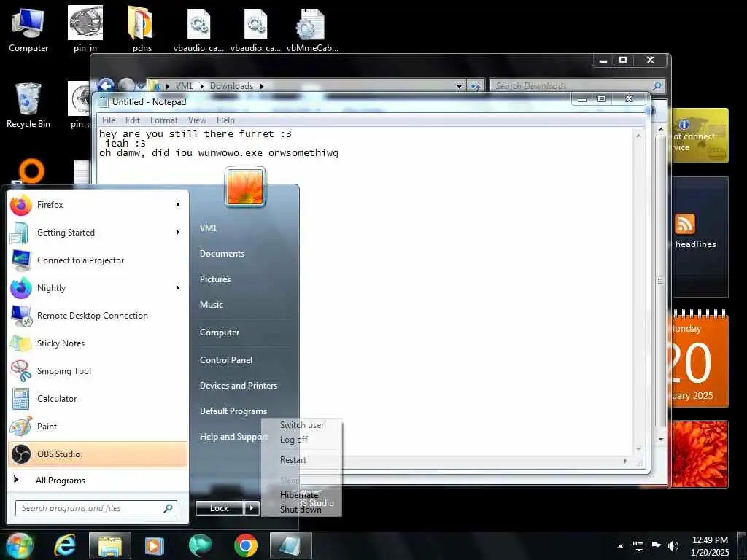Choose Switch user in power menu
This screenshot has width=747, height=560.
(302, 425)
